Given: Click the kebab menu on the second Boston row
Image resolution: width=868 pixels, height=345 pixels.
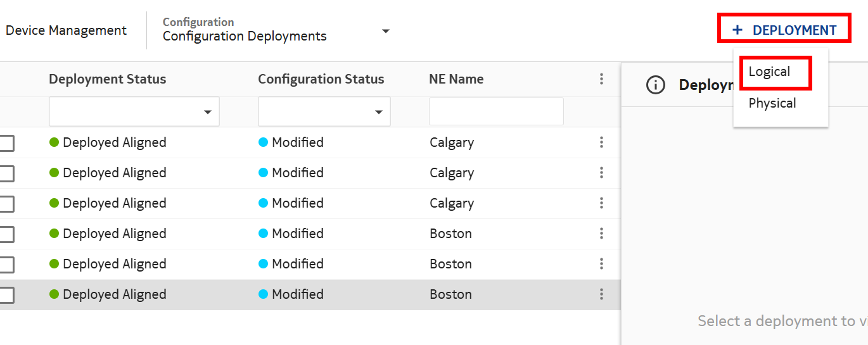Looking at the screenshot, I should 601,264.
